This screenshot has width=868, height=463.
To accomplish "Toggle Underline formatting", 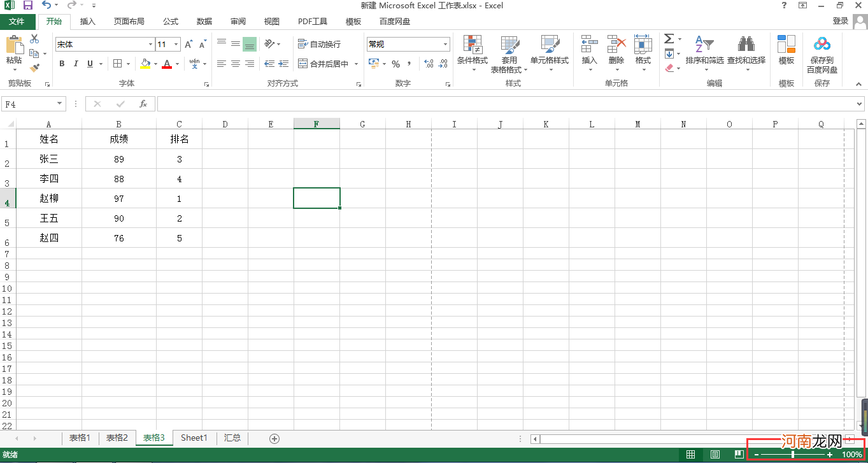I will tap(90, 64).
